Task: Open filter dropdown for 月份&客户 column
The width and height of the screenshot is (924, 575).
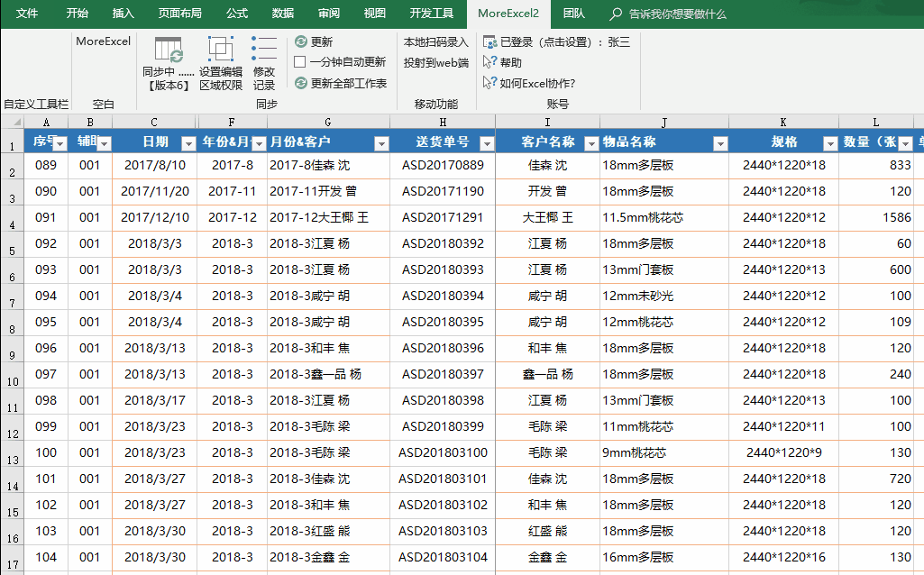Action: pos(382,143)
